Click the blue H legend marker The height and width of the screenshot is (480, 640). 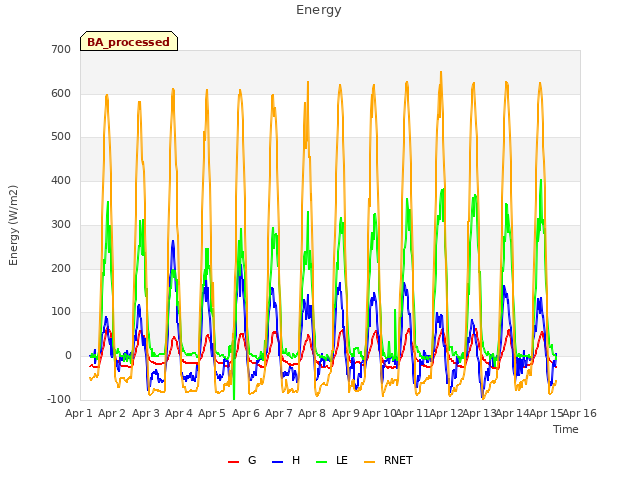278,461
